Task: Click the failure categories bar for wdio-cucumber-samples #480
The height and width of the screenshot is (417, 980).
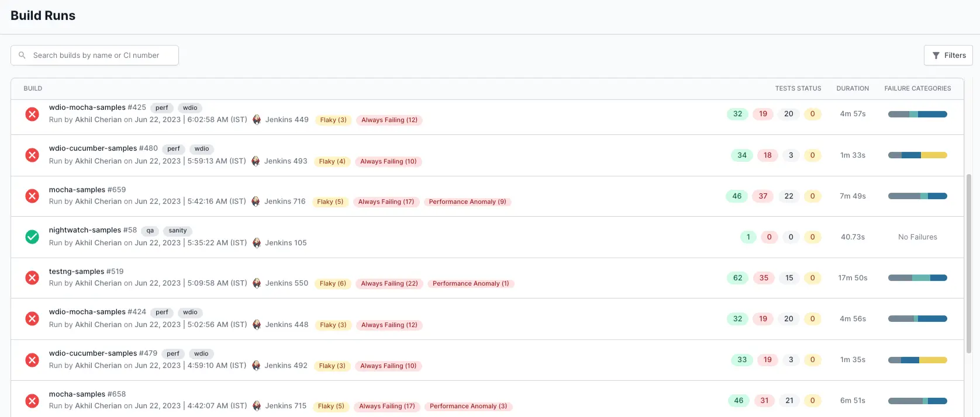Action: [917, 155]
